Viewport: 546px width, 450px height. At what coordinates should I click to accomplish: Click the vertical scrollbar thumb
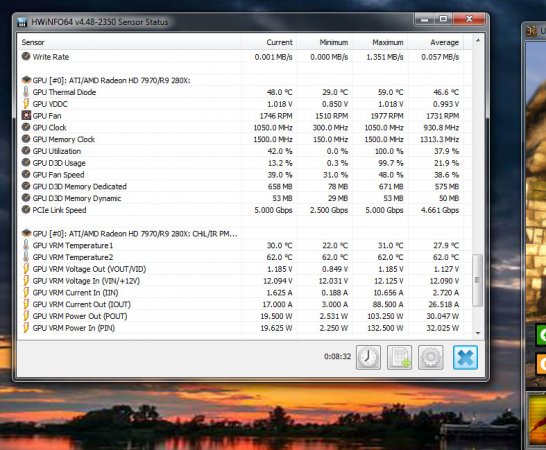click(477, 280)
